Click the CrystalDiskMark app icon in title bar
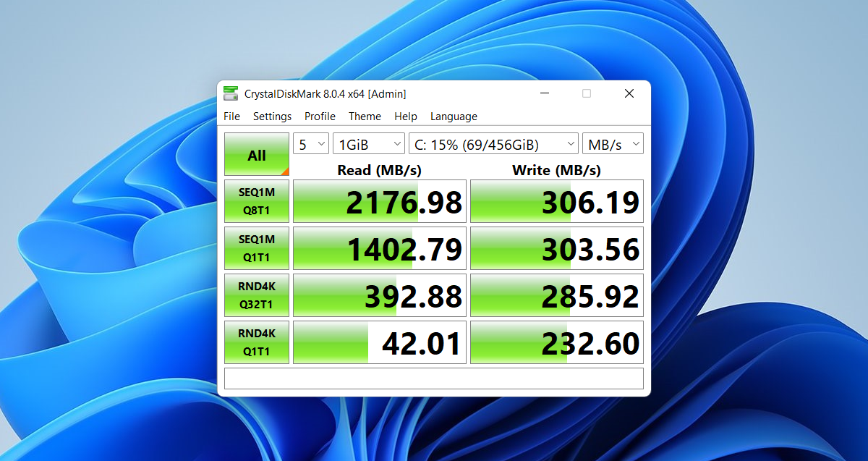868x461 pixels. click(x=231, y=93)
